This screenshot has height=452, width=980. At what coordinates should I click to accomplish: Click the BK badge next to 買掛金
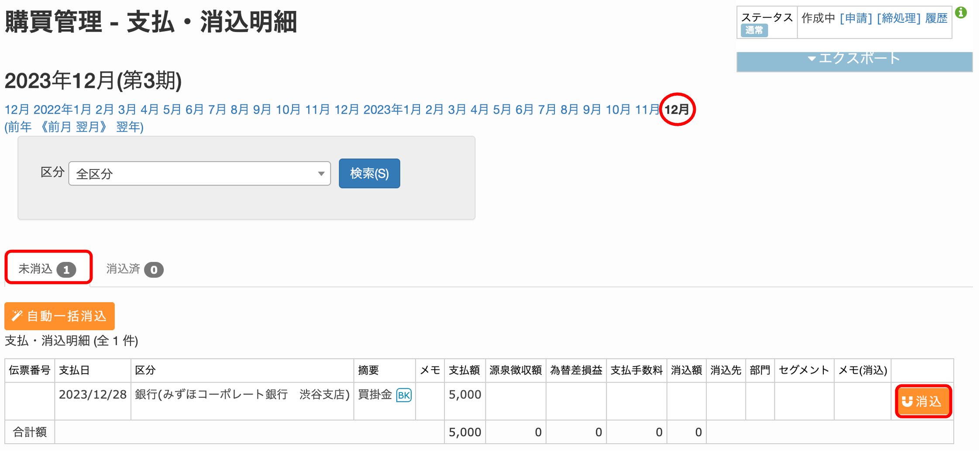pyautogui.click(x=404, y=395)
